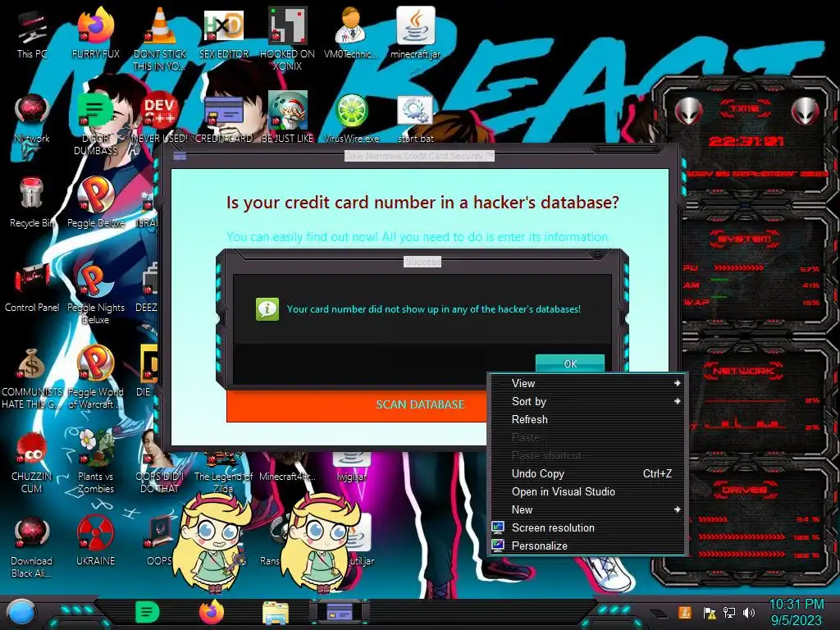Expand the New submenu in context menu
This screenshot has width=840, height=630.
(x=587, y=510)
